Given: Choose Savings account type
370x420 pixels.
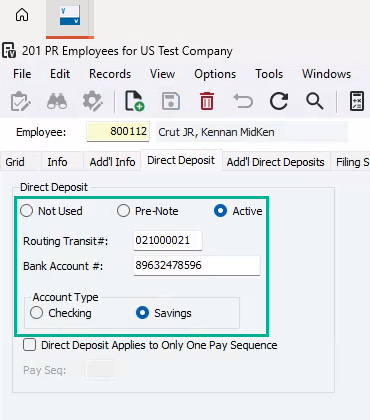Looking at the screenshot, I should point(142,313).
